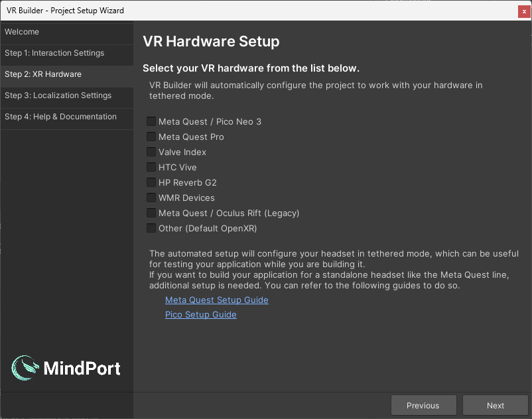This screenshot has width=532, height=419.
Task: Select Meta Quest / Oculus Rift (Legacy)
Action: (x=151, y=213)
